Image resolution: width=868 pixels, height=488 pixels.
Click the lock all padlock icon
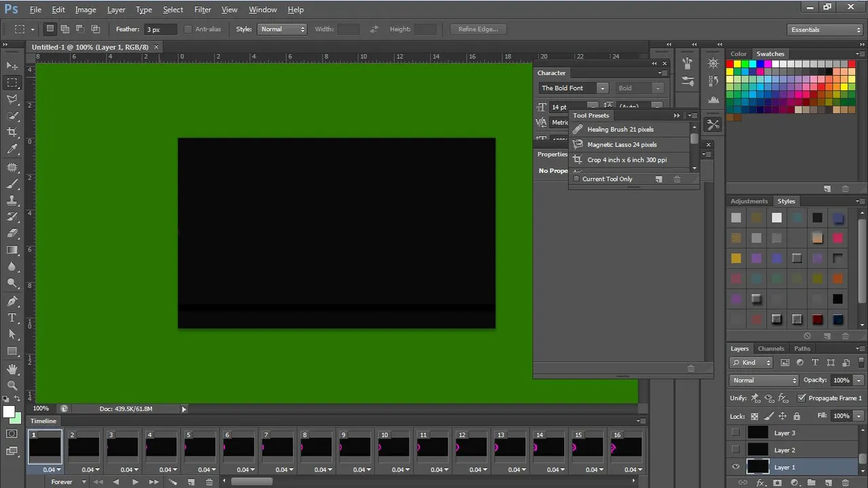coord(797,416)
